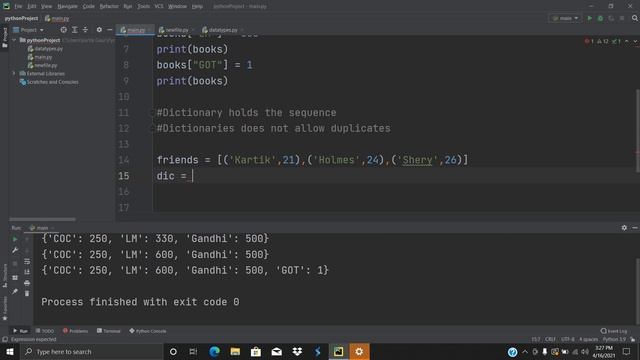This screenshot has height=360, width=640.
Task: Toggle the Structure side stripe button
Action: [4, 276]
